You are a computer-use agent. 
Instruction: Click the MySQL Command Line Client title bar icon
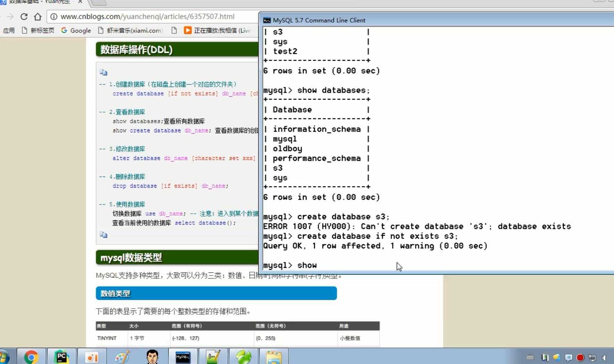click(267, 20)
